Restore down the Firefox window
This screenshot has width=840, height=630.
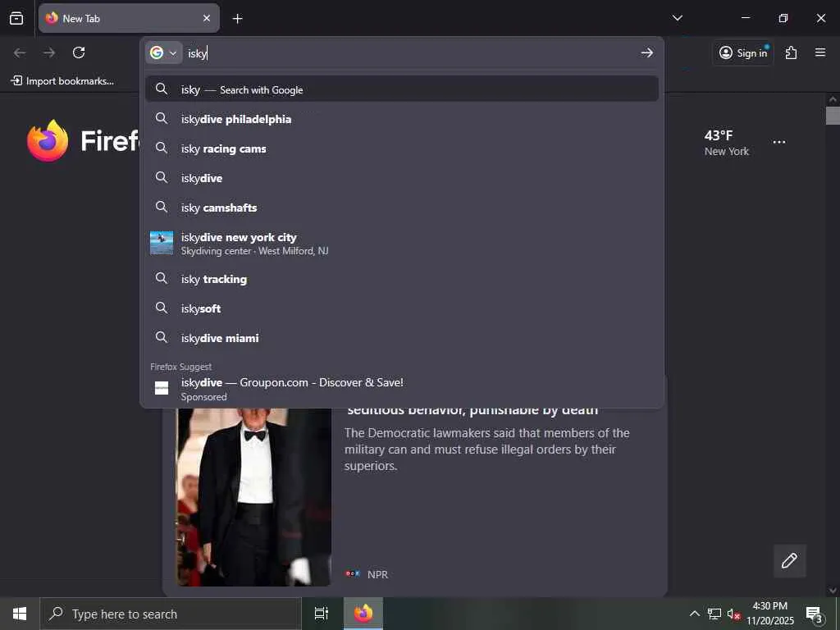783,18
